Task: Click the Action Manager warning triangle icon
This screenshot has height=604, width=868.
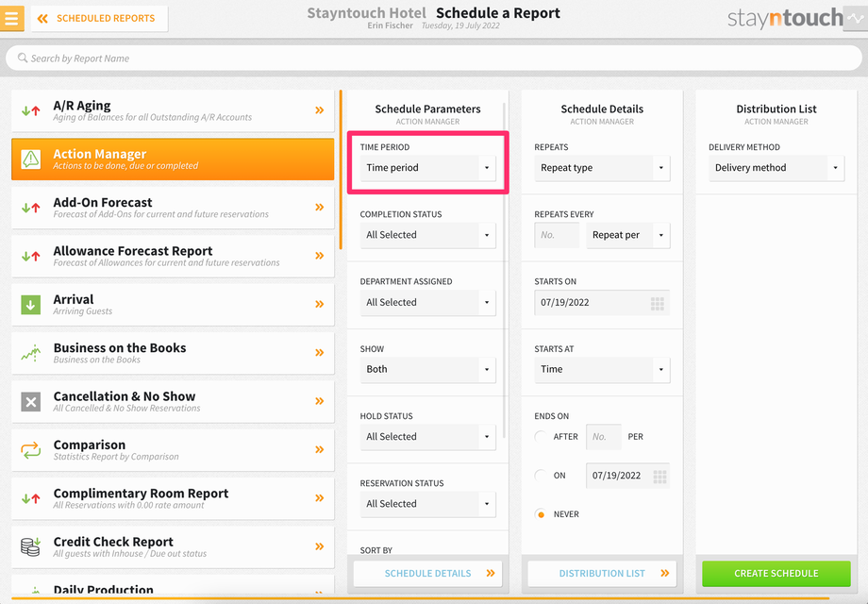Action: tap(31, 159)
